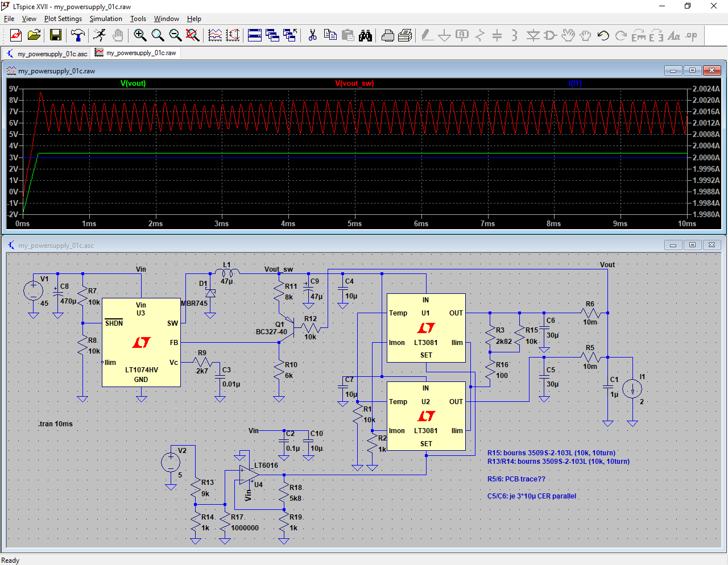Select the Resistor tool
Viewport: 728px width, 565px height.
click(x=480, y=35)
